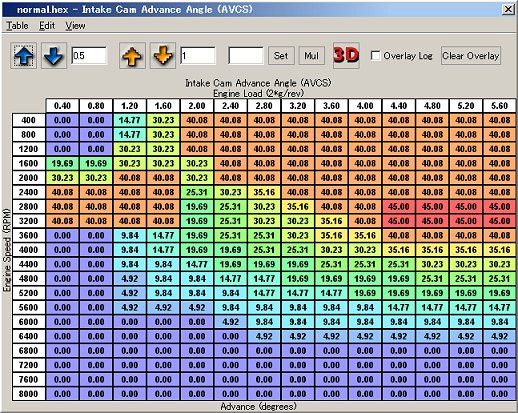Click the coarse increment field showing 1
This screenshot has height=413, width=518.
198,56
